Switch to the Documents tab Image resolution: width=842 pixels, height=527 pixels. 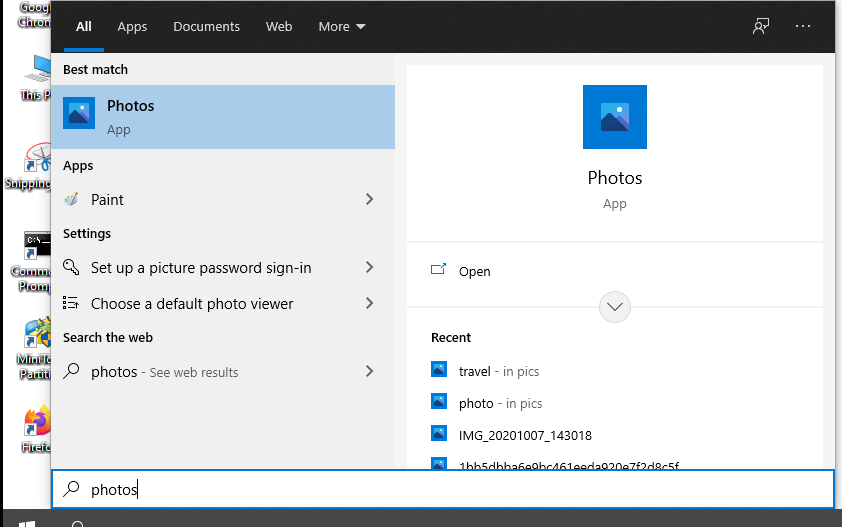(x=206, y=26)
